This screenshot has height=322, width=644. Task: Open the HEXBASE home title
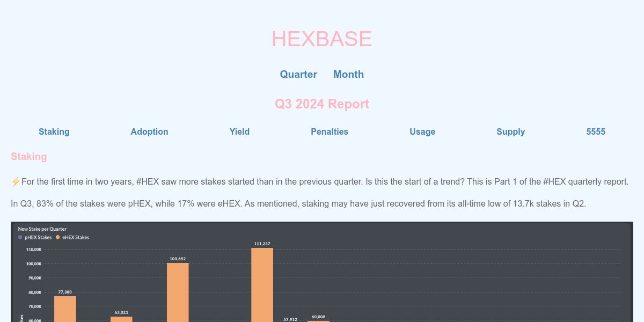click(x=321, y=39)
